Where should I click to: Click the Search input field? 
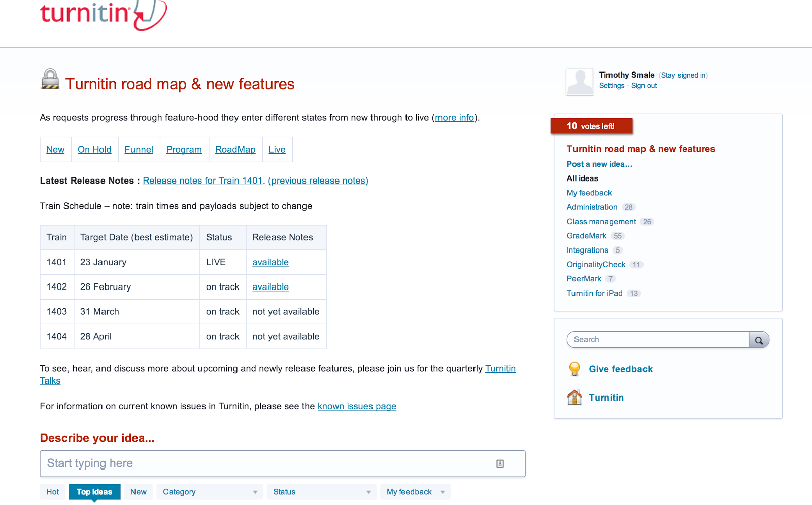click(658, 340)
